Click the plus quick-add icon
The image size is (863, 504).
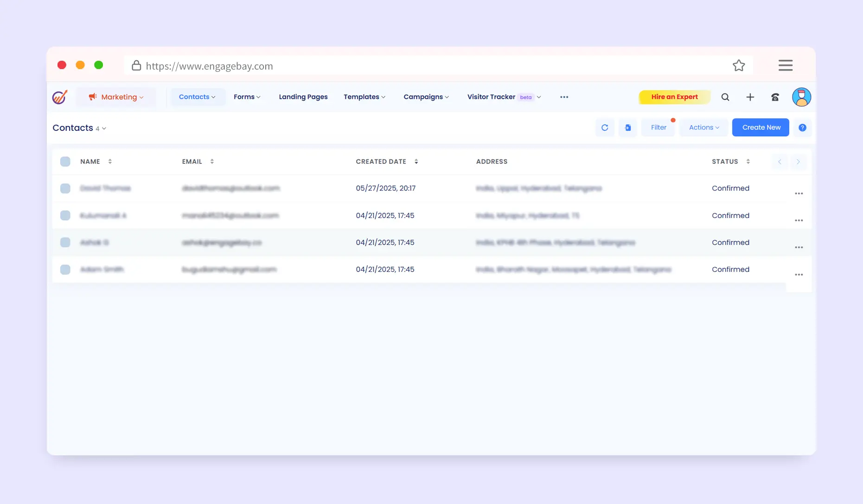[750, 97]
